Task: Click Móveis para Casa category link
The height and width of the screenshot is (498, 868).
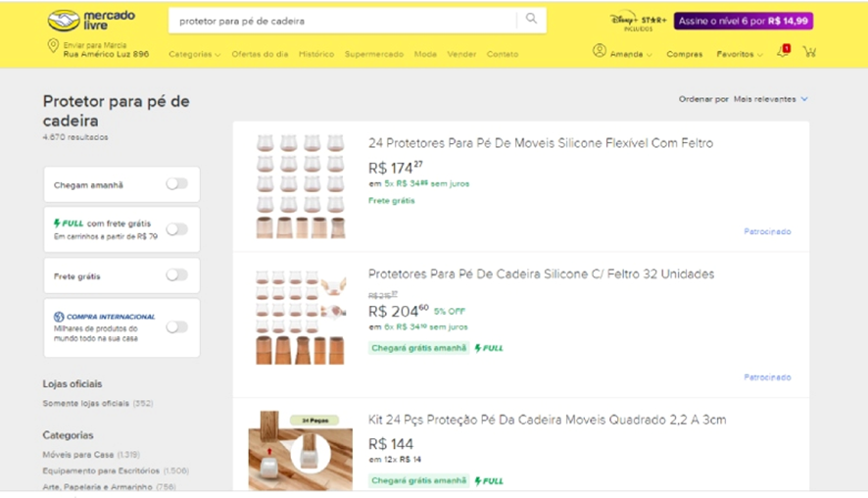Action: point(77,455)
